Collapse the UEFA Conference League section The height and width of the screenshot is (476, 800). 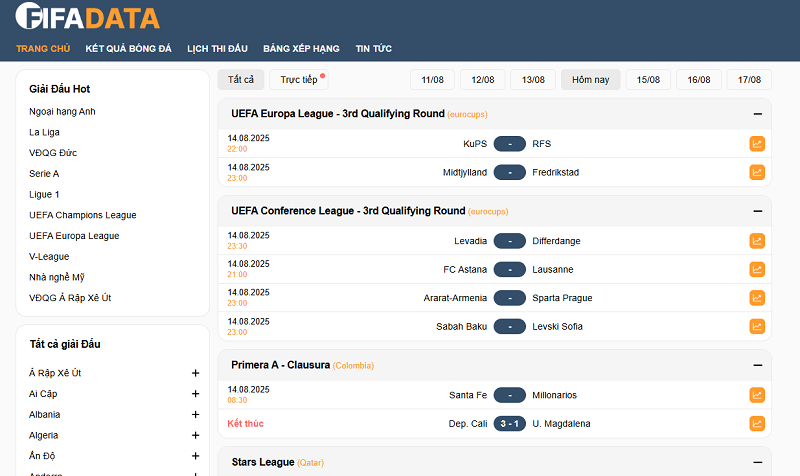pos(758,211)
